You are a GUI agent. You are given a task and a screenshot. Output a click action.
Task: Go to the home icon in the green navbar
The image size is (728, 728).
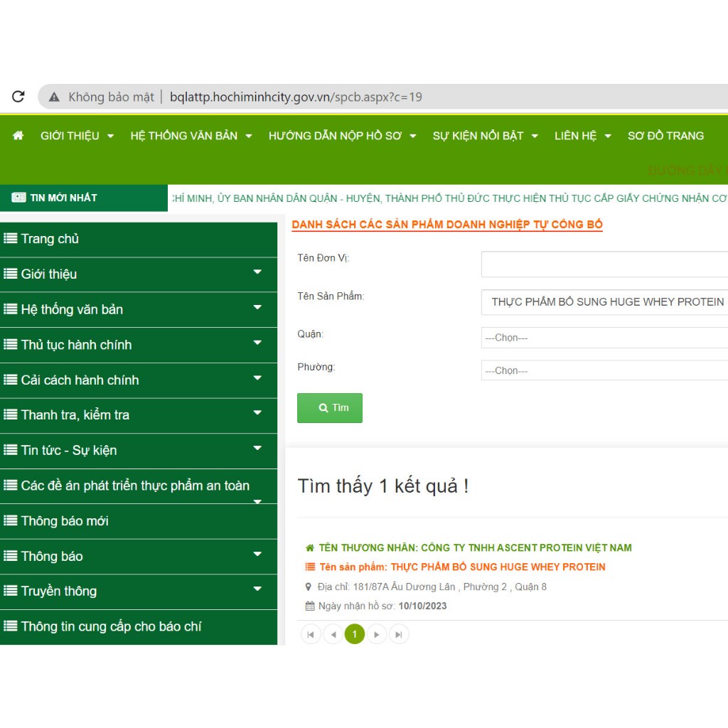(18, 136)
